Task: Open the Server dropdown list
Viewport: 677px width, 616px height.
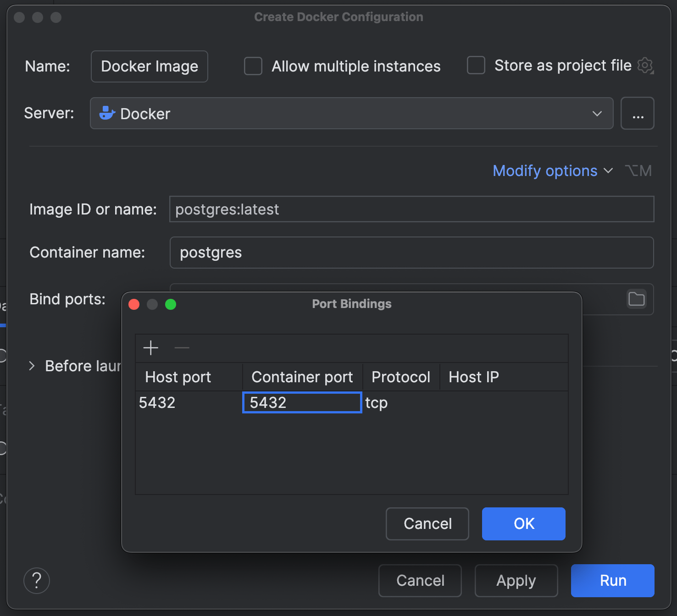Action: click(x=597, y=113)
